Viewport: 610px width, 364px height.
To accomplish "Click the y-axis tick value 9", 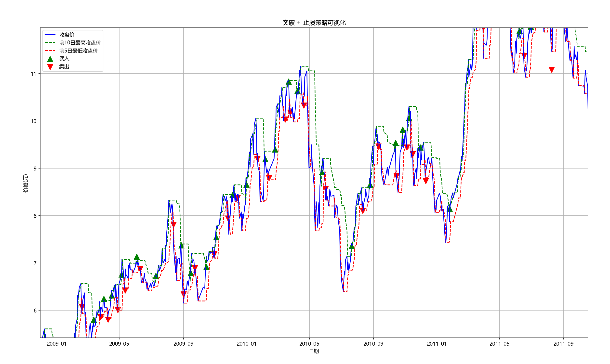I will [35, 169].
